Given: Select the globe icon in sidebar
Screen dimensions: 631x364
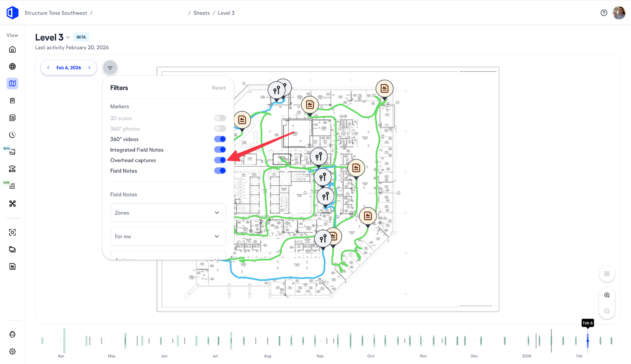Looking at the screenshot, I should click(13, 66).
